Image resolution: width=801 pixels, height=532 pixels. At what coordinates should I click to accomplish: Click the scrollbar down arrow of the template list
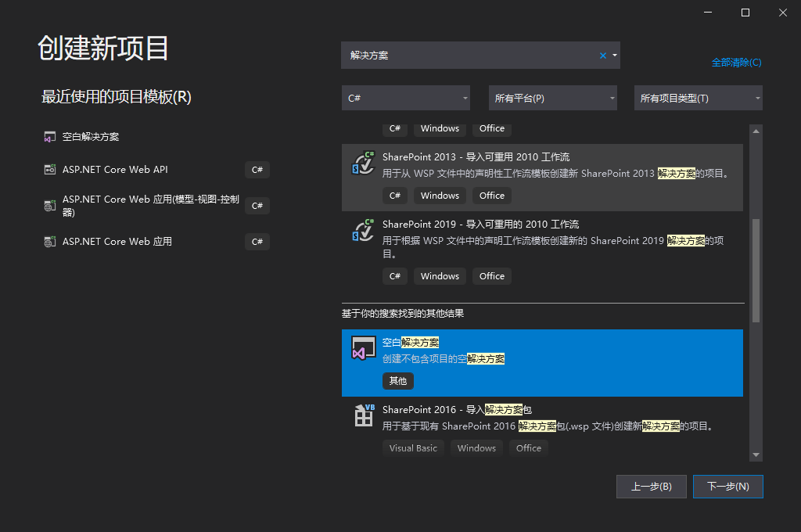click(756, 455)
